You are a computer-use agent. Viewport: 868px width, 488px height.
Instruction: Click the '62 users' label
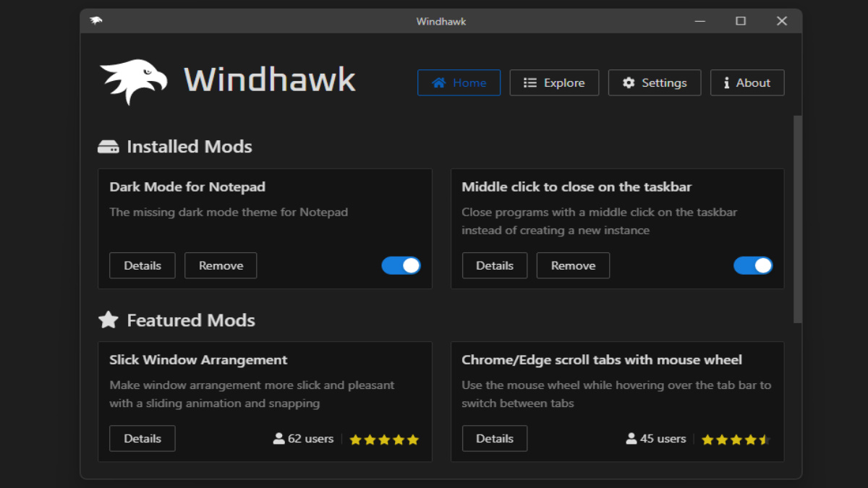(x=311, y=438)
